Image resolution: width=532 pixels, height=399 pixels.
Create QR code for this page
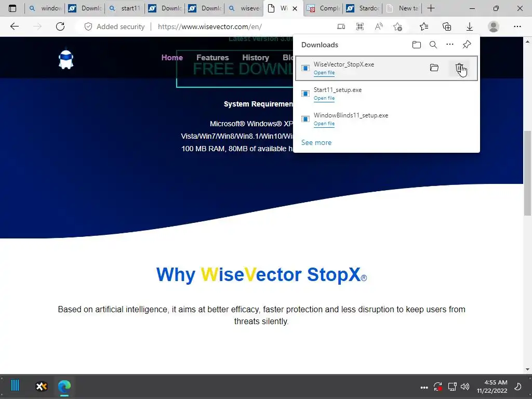[360, 26]
